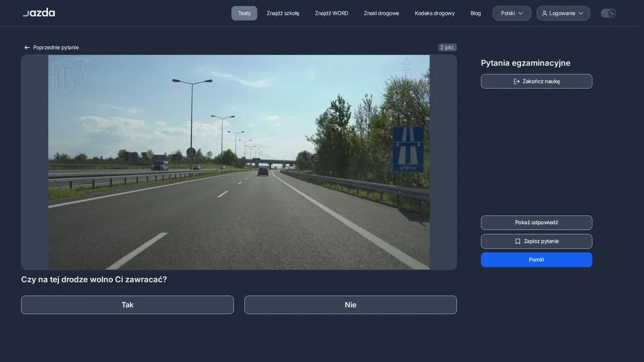
Task: Click question text Czy na tej drodze
Action: (94, 279)
